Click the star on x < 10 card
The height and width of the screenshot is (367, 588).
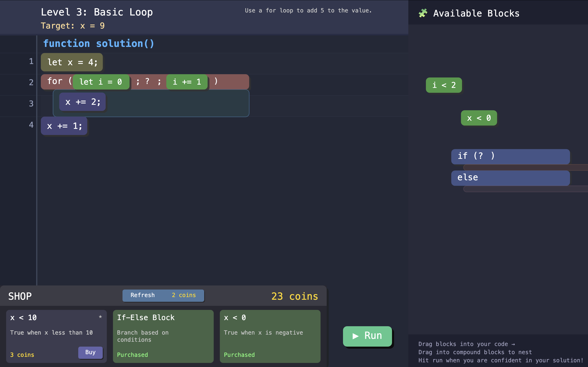(x=100, y=316)
